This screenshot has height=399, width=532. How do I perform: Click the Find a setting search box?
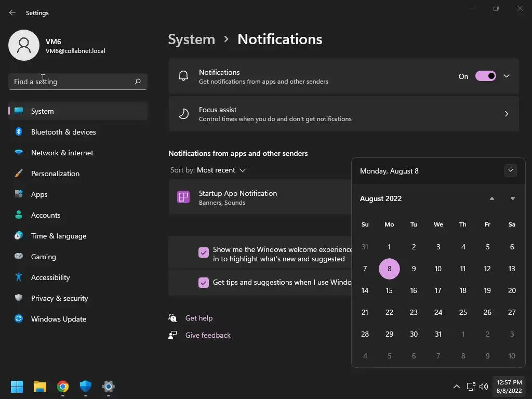pyautogui.click(x=73, y=82)
